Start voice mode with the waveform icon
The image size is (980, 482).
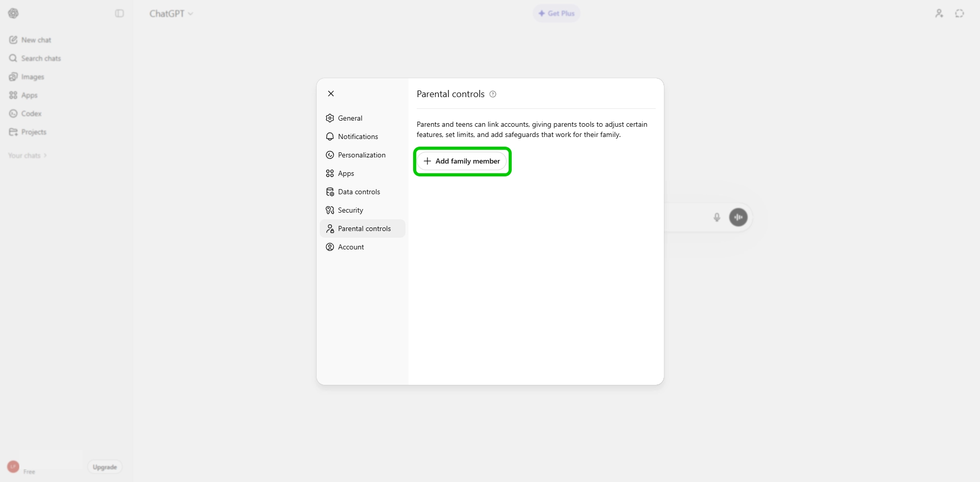point(738,217)
